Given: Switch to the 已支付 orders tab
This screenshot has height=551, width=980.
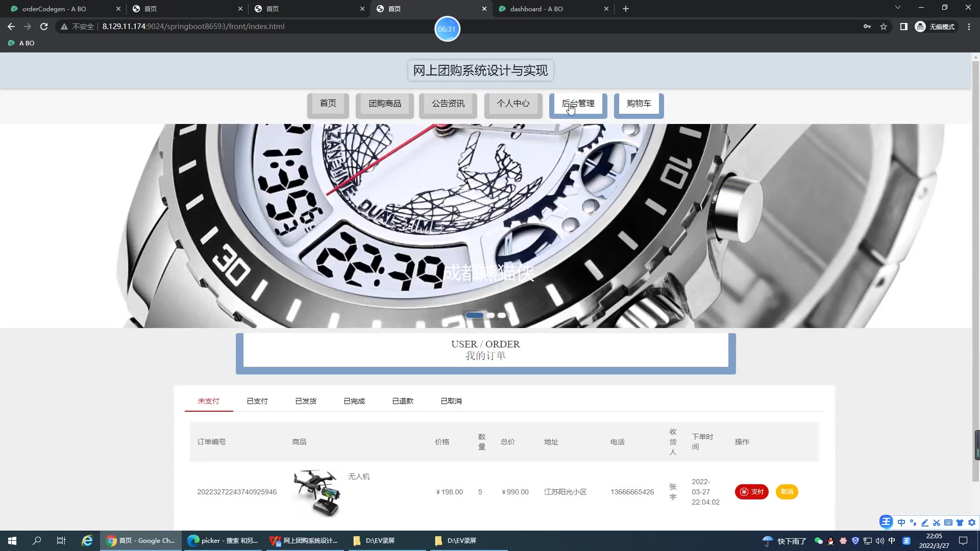Looking at the screenshot, I should pos(257,401).
